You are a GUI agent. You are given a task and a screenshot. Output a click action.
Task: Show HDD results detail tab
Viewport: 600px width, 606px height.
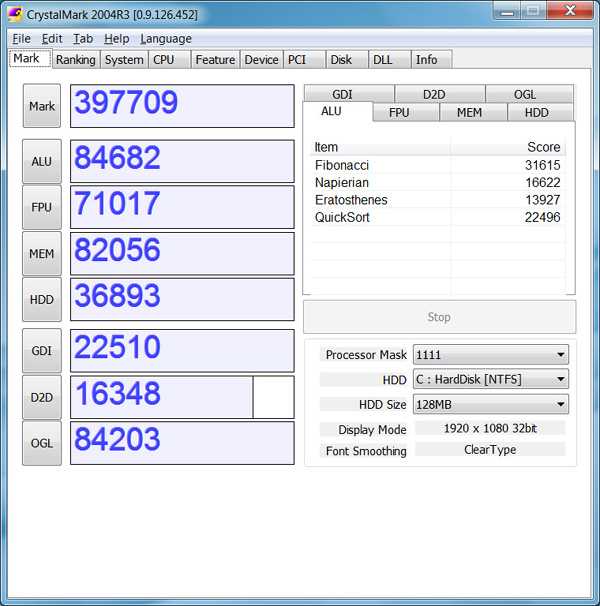click(540, 112)
